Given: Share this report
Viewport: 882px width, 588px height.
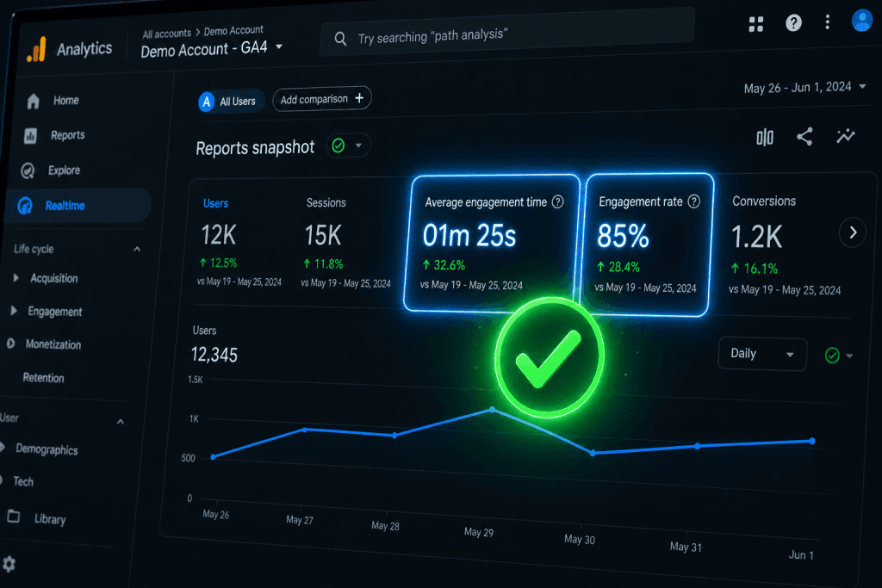Looking at the screenshot, I should [x=804, y=137].
